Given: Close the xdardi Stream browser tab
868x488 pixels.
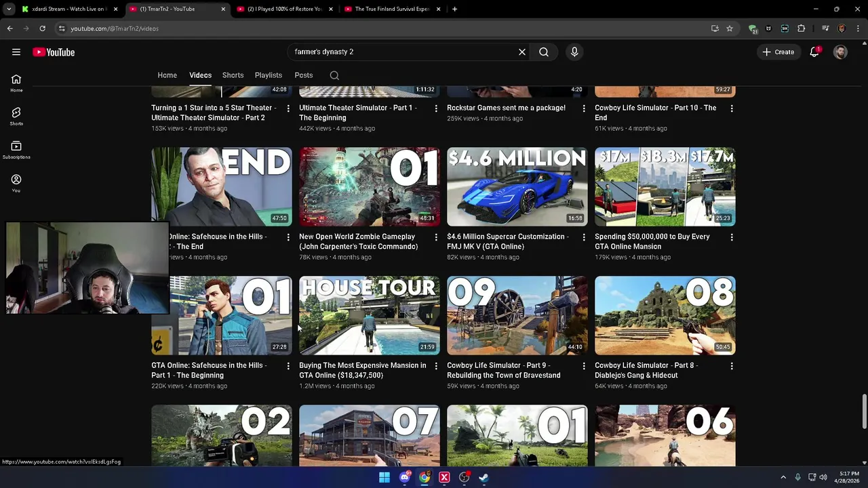Looking at the screenshot, I should coord(115,9).
